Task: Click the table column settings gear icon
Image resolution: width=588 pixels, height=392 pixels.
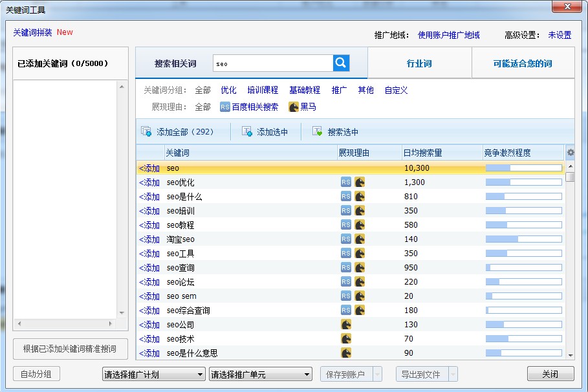Action: click(570, 153)
